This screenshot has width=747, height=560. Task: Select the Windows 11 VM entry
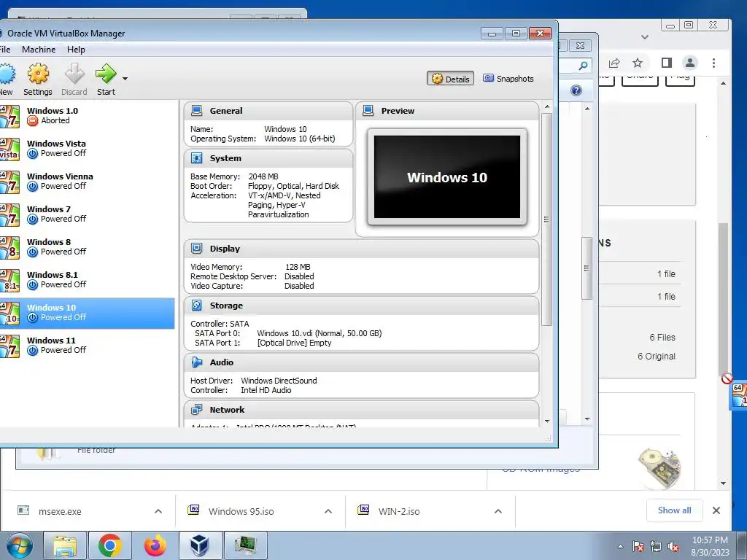click(x=88, y=346)
